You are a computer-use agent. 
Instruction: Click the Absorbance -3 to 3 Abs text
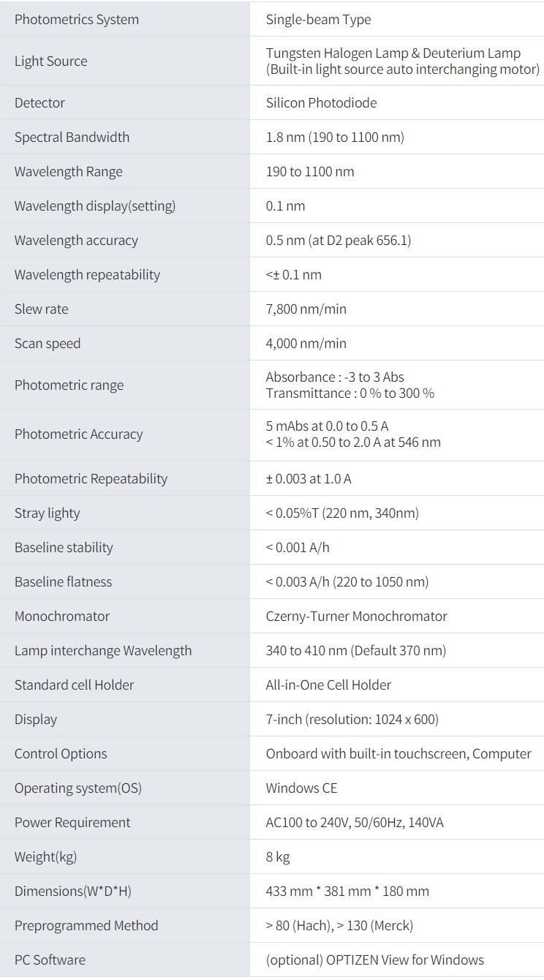click(335, 377)
